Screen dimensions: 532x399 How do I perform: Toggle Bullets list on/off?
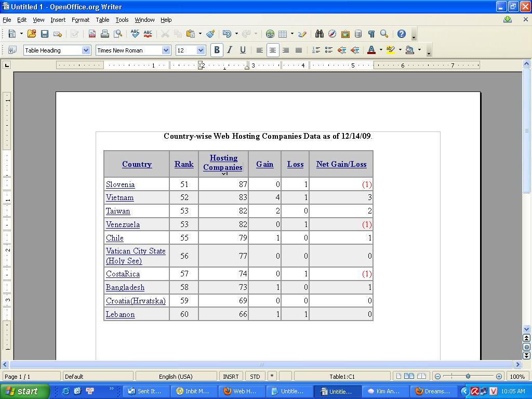click(329, 50)
